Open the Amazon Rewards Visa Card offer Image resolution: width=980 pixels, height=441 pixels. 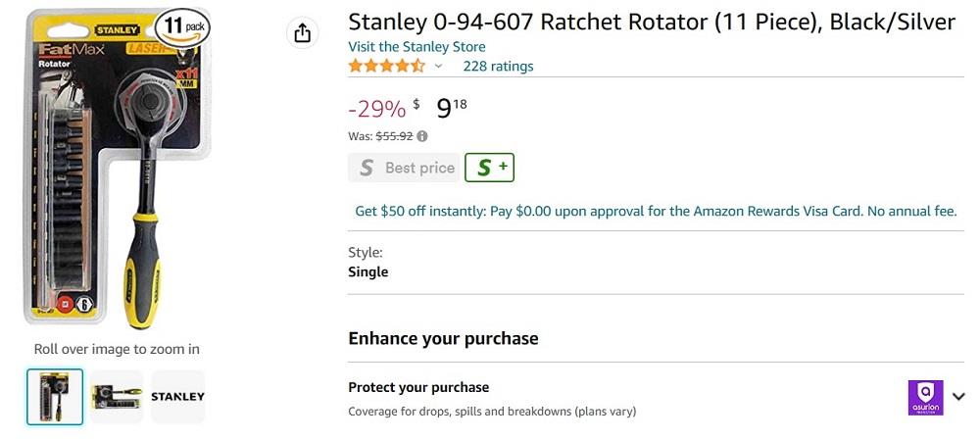pos(656,211)
